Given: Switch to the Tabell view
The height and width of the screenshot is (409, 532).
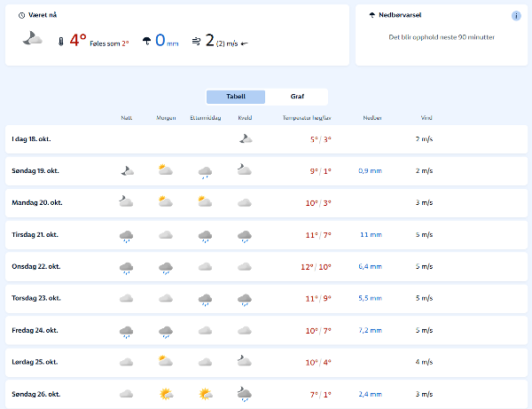Looking at the screenshot, I should point(236,97).
